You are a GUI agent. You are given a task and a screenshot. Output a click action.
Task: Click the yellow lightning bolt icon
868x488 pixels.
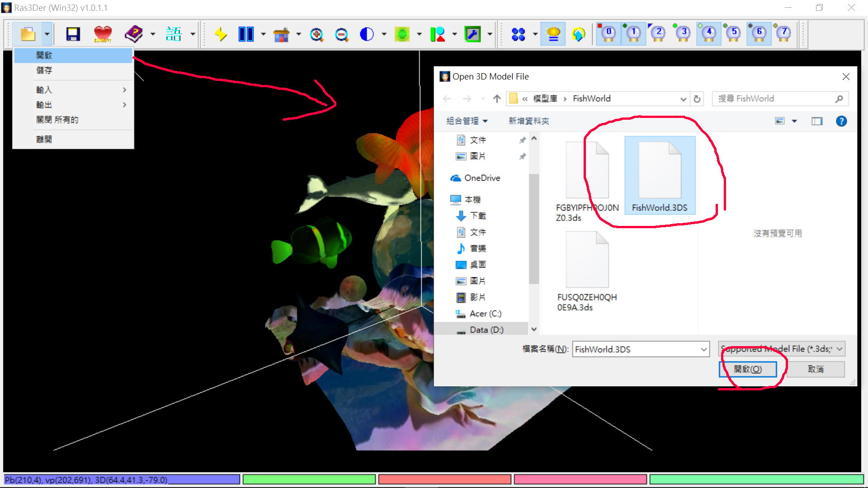pos(221,34)
